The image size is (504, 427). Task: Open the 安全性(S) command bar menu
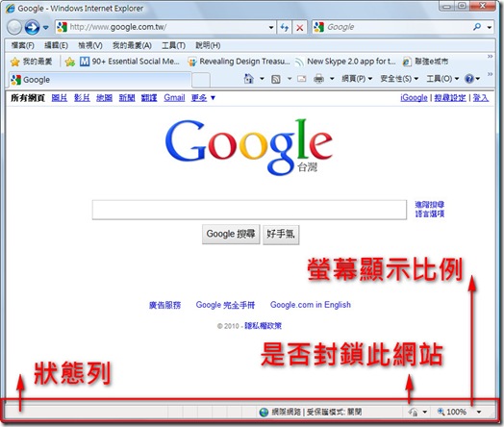pos(399,79)
